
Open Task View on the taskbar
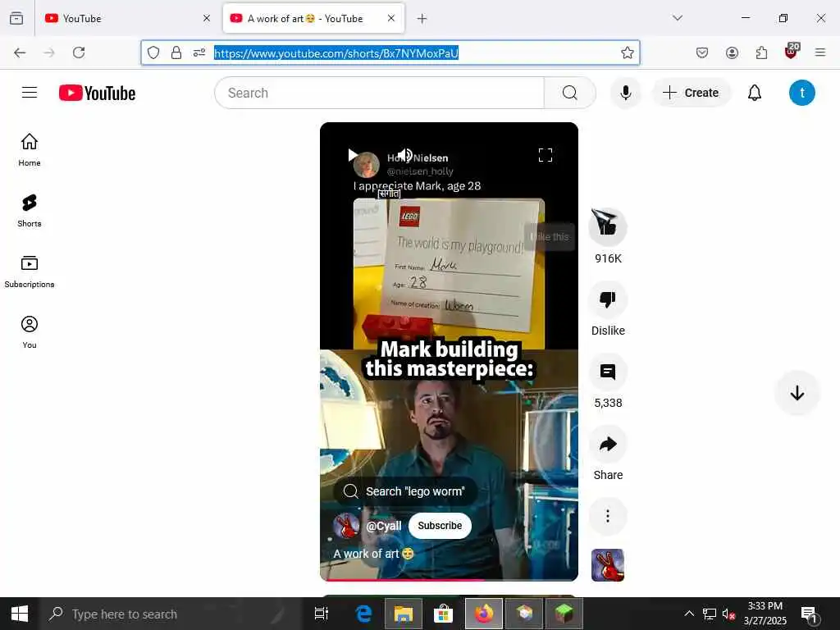click(x=322, y=614)
